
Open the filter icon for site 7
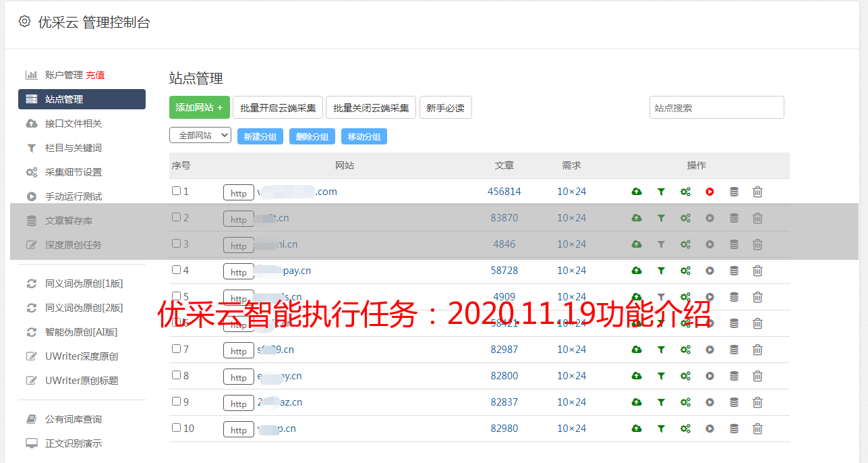tap(661, 350)
